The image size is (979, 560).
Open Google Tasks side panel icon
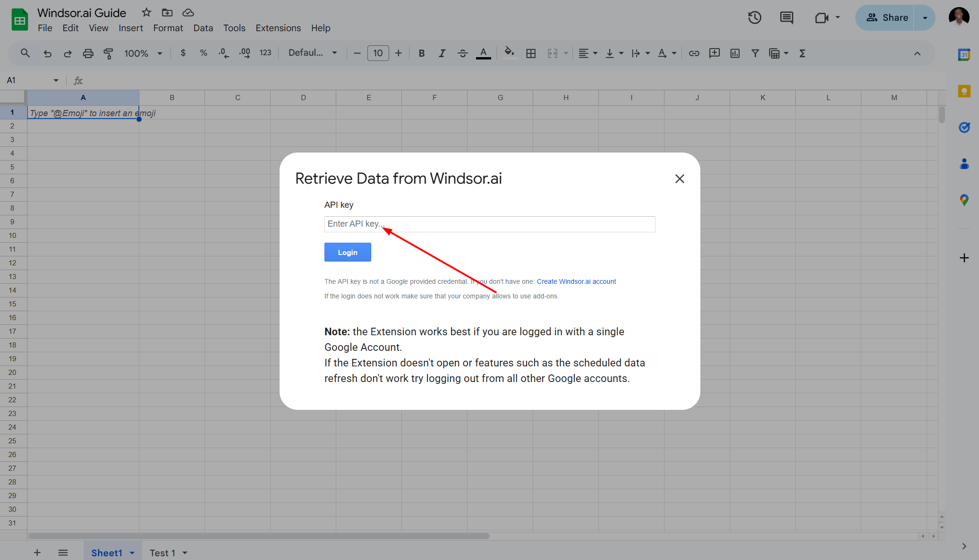pos(964,127)
